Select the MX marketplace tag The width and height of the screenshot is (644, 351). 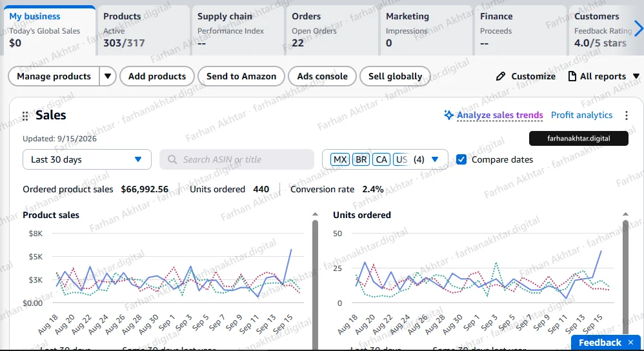(x=340, y=159)
